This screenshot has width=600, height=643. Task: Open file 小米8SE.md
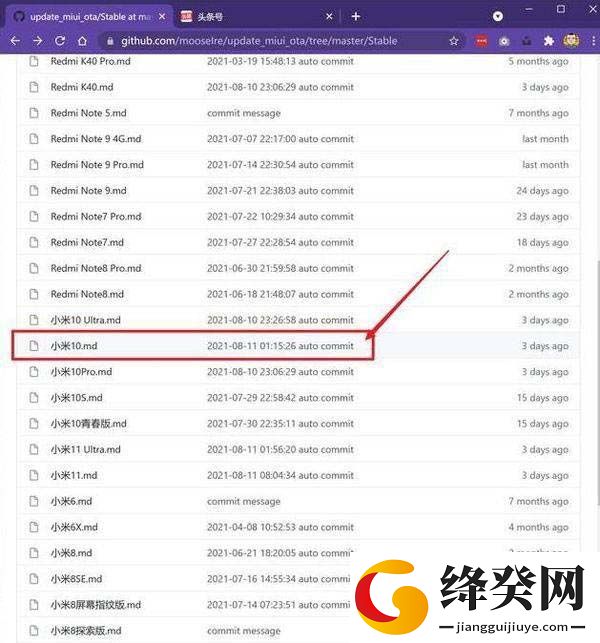point(76,579)
